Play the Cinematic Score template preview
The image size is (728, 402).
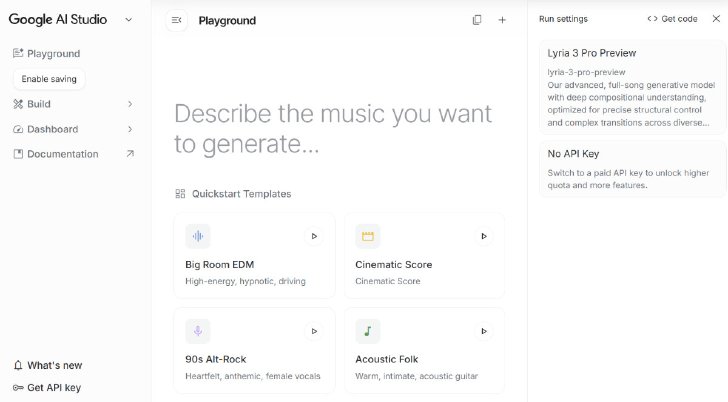point(484,236)
